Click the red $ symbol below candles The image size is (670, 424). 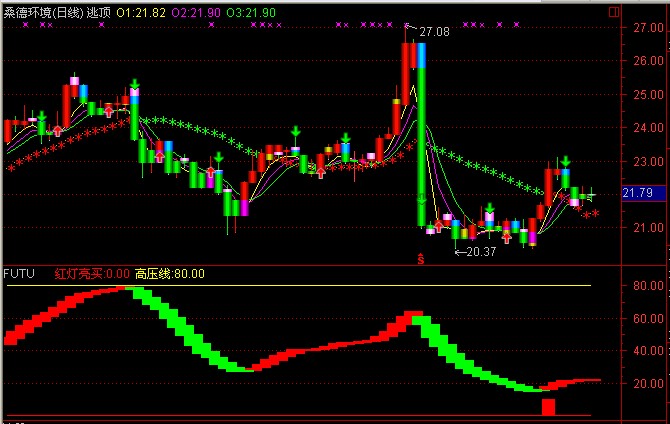(421, 259)
